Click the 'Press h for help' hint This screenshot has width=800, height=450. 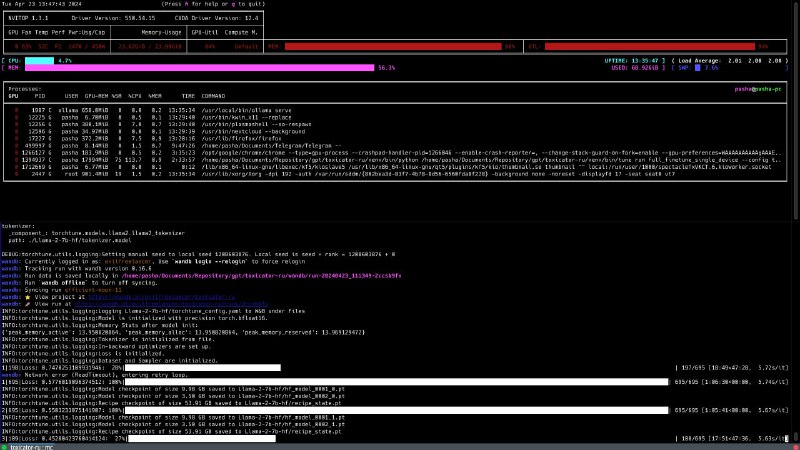click(x=213, y=4)
